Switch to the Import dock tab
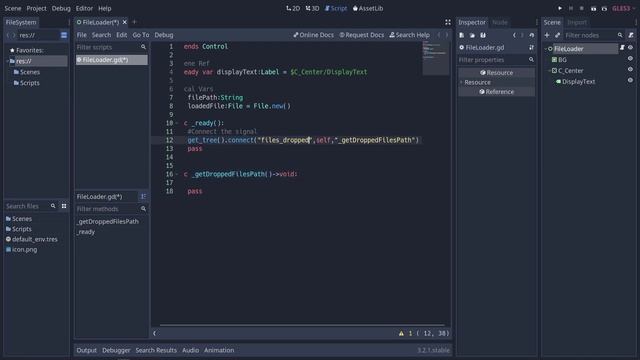640x360 pixels. 577,22
